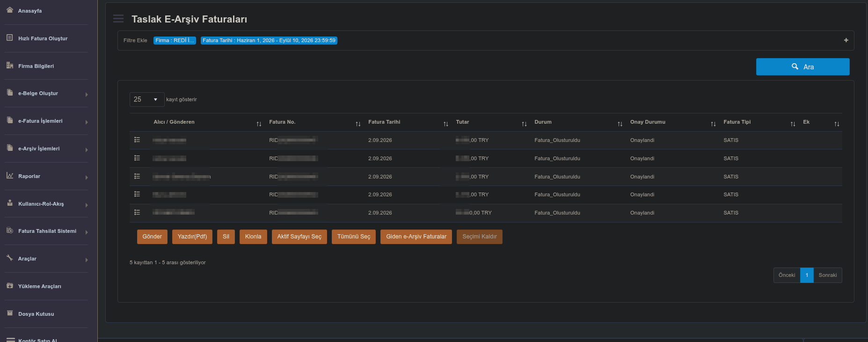Viewport: 868px width, 342px height.
Task: Sort table by Tutar column arrows
Action: coord(524,124)
